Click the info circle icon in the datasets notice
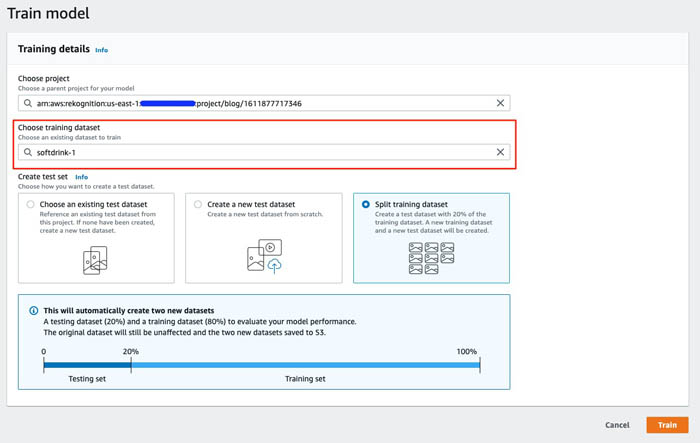700x443 pixels. coord(33,310)
